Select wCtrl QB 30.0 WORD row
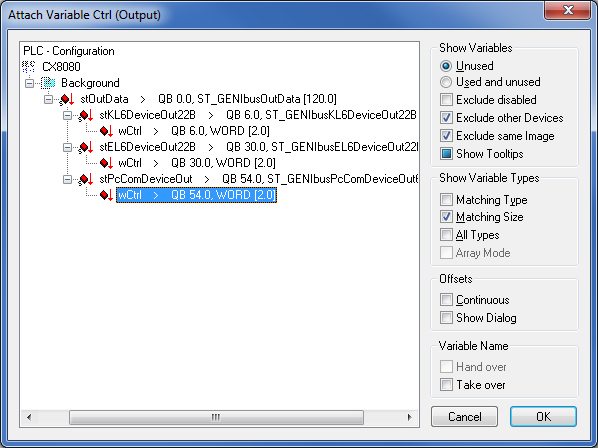Screen dimensions: 598x448 point(197,163)
